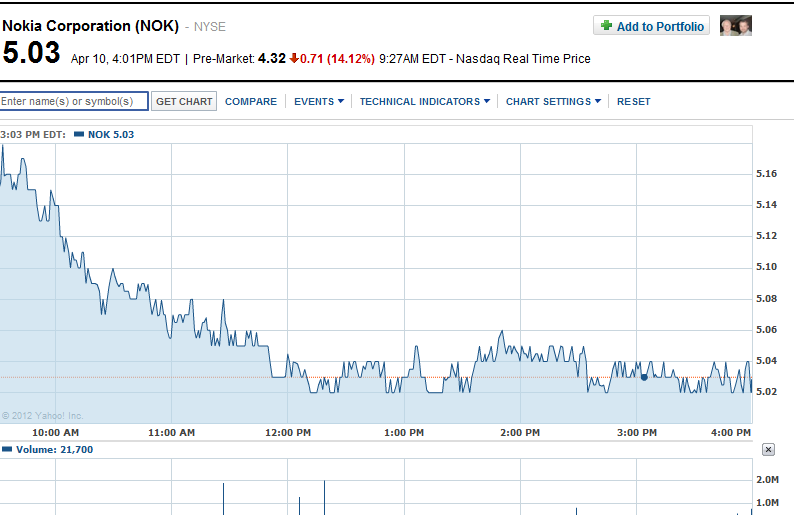
Task: Click the 1.0M volume axis label
Action: coord(767,503)
